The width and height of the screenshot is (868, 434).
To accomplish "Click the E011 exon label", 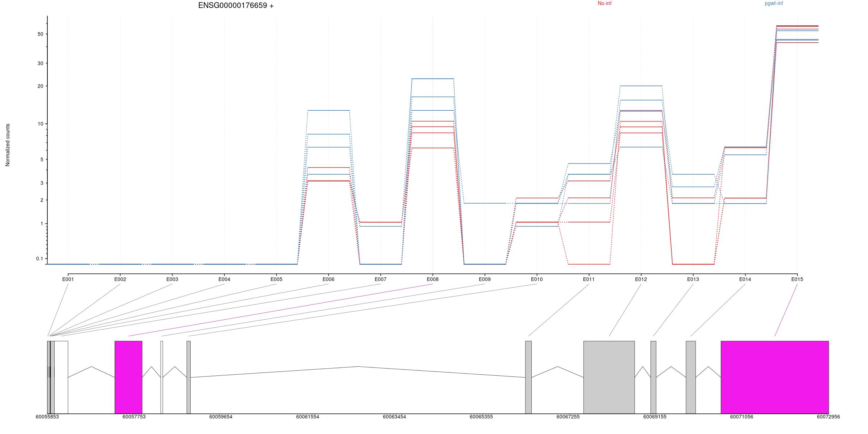I will click(x=589, y=279).
